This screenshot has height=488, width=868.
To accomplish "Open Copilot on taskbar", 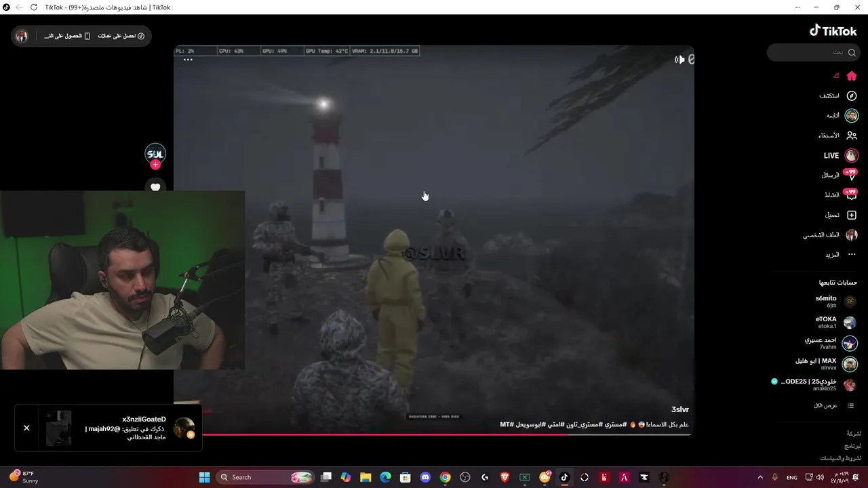I will 346,477.
